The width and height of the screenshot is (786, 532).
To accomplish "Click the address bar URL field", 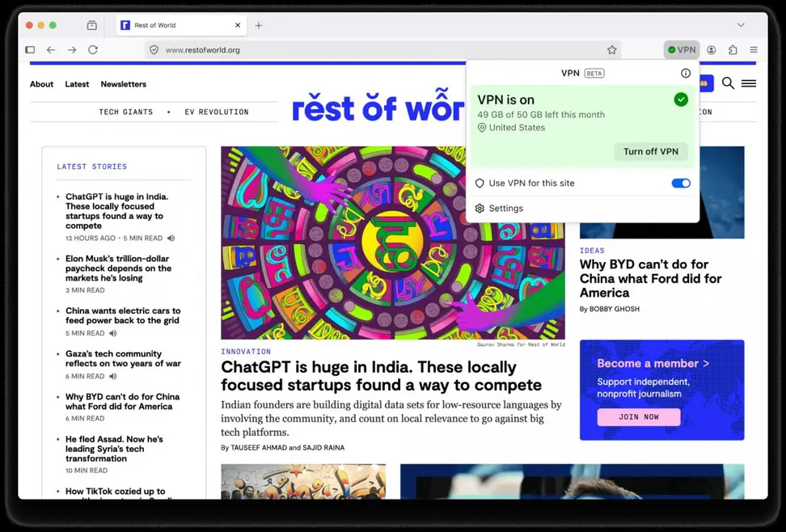I will pos(381,49).
